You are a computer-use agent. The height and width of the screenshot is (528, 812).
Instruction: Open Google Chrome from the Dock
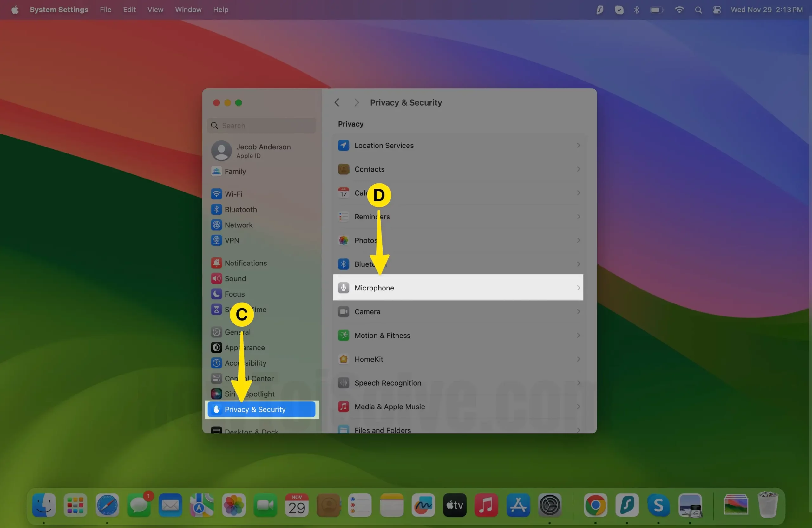595,505
